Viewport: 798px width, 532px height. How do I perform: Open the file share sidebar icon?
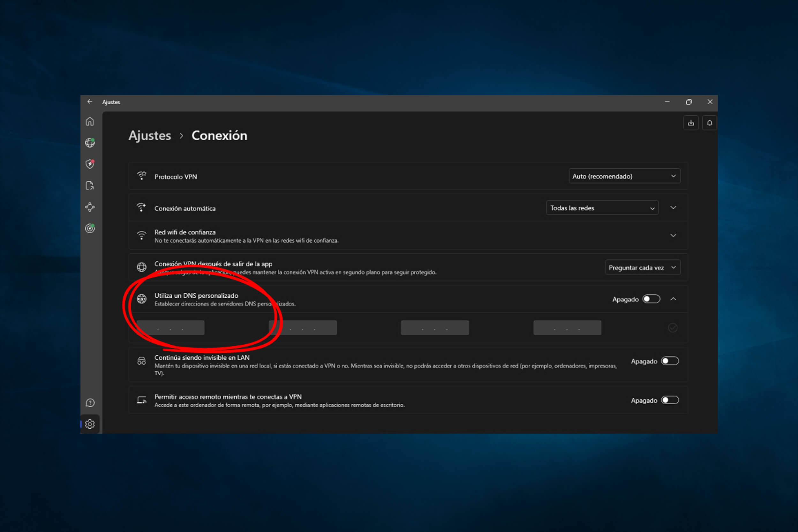coord(90,186)
